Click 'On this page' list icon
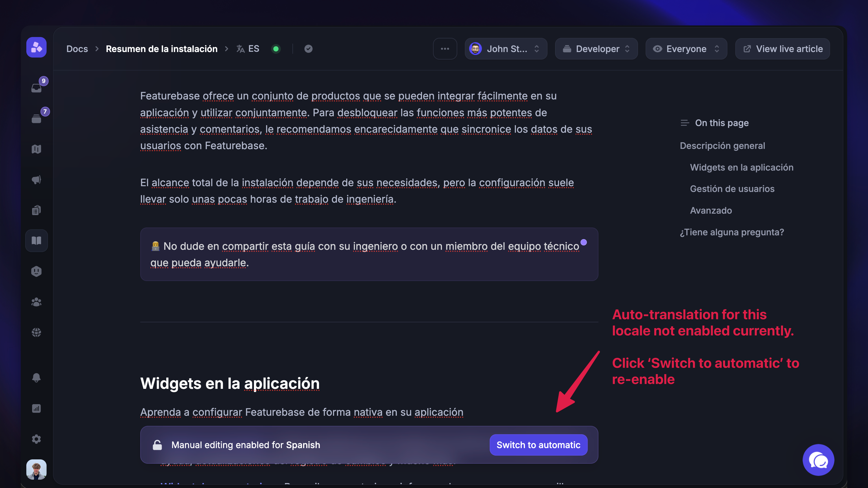Viewport: 868px width, 488px height. point(684,123)
